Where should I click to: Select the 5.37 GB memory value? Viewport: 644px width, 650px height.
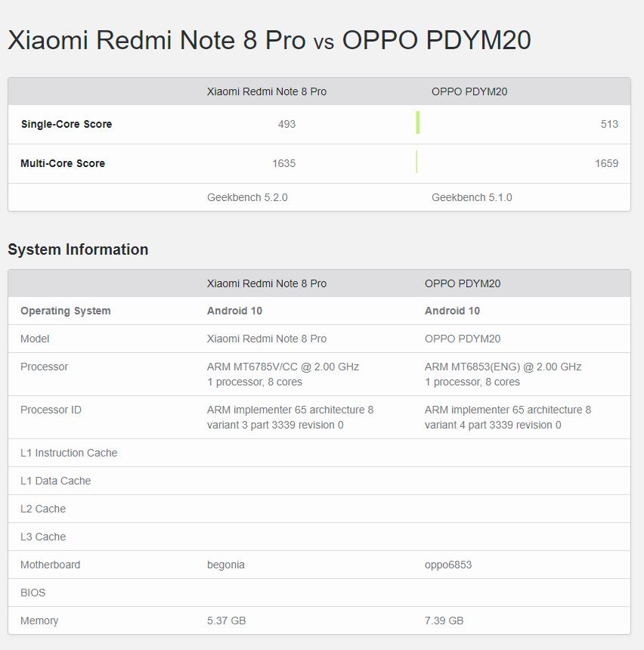pyautogui.click(x=227, y=621)
